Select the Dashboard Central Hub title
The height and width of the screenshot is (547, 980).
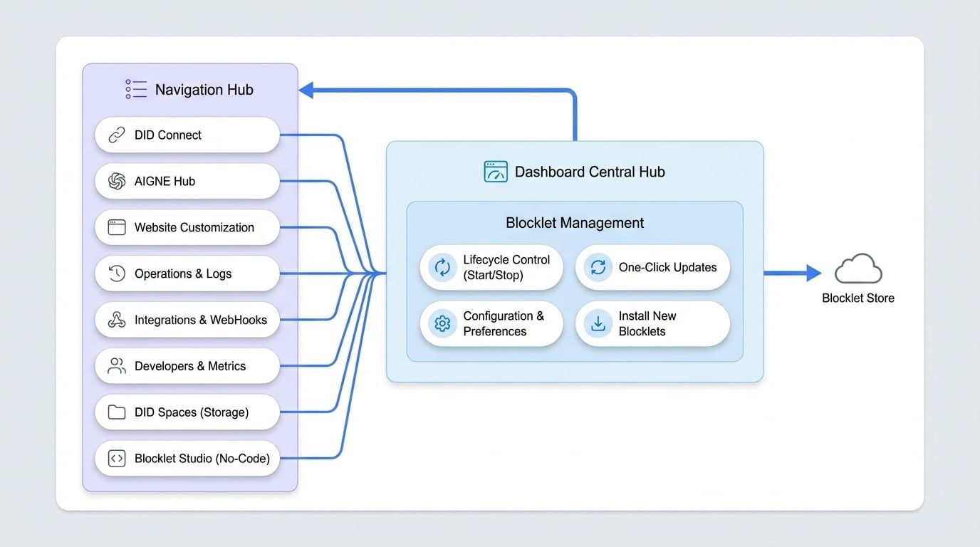point(590,172)
